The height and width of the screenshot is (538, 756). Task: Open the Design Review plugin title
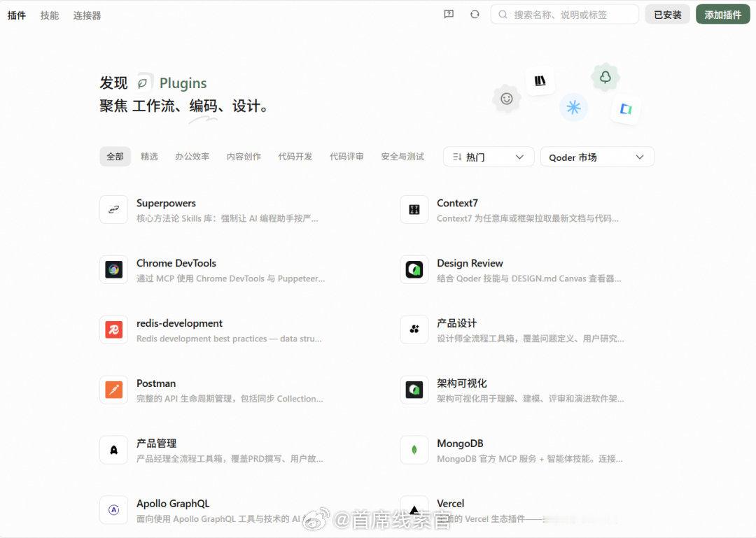(x=470, y=263)
